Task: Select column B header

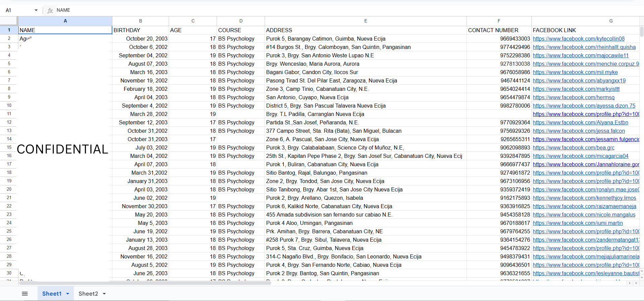Action: tap(141, 21)
